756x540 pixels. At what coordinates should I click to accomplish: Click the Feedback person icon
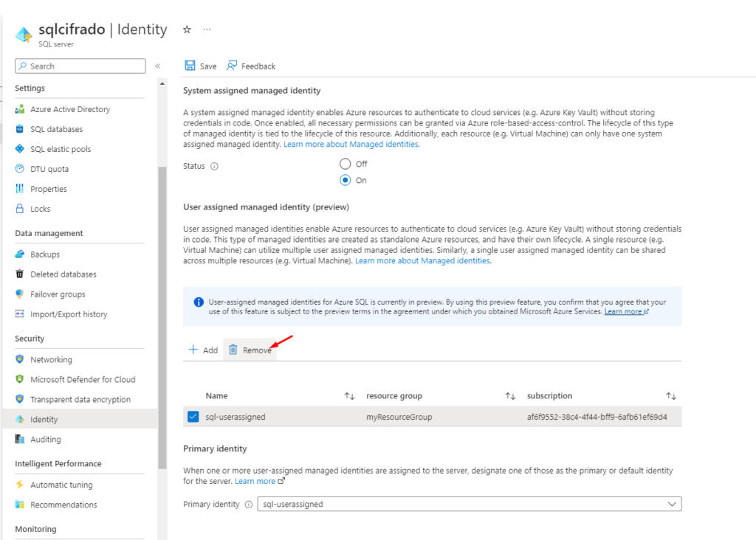tap(232, 66)
